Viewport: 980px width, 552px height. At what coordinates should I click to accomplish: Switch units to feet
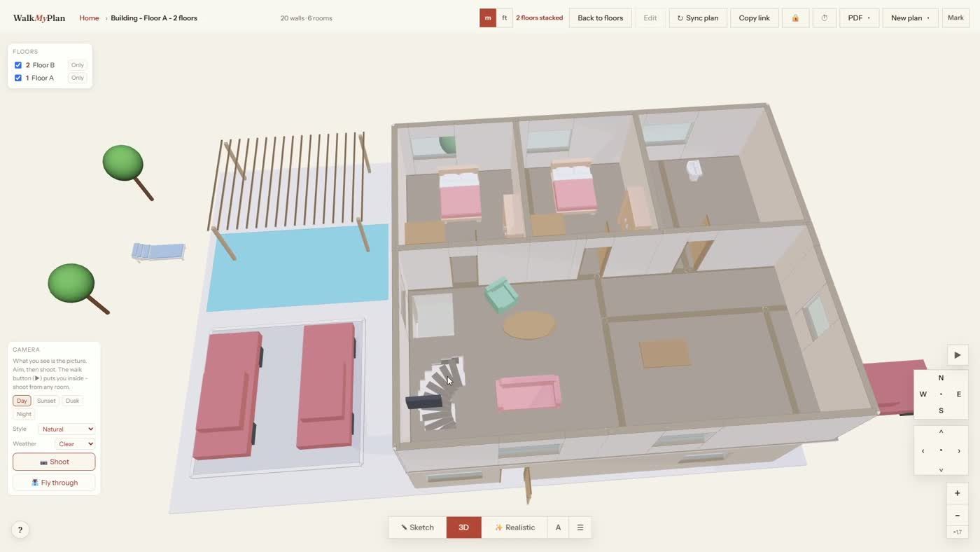[x=505, y=18]
